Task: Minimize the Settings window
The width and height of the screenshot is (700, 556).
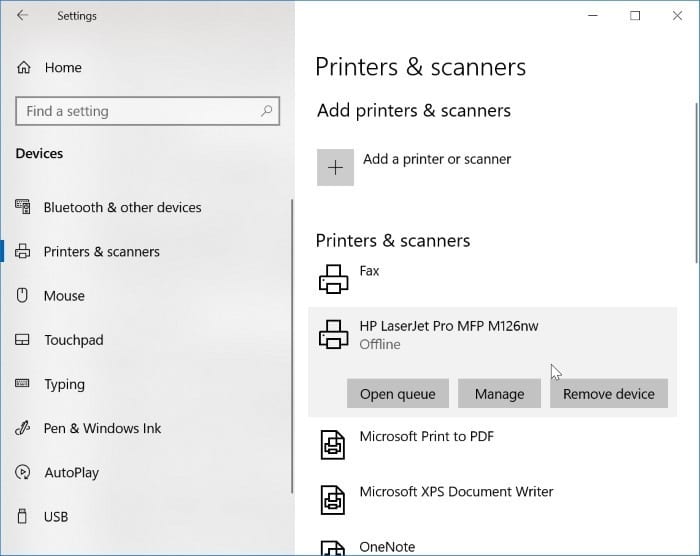Action: (x=593, y=16)
